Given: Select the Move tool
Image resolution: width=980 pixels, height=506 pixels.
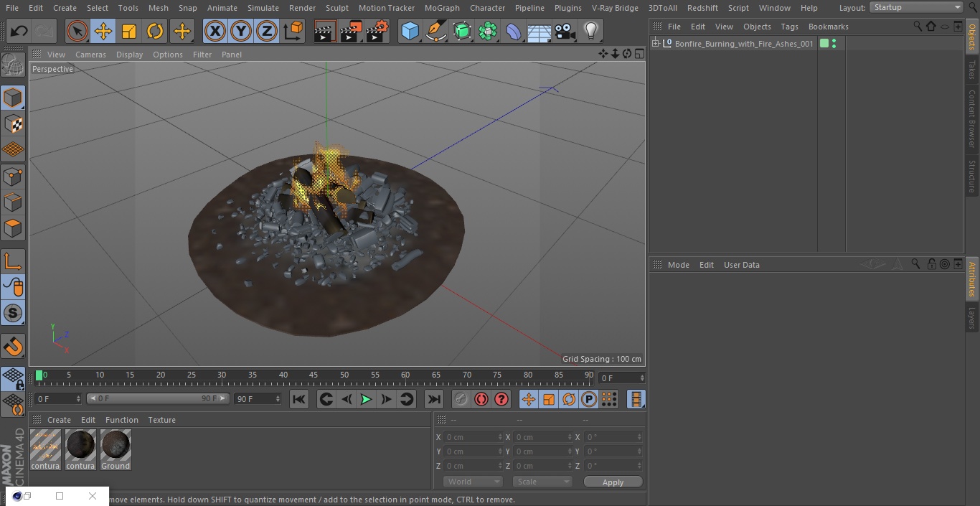Looking at the screenshot, I should tap(103, 32).
